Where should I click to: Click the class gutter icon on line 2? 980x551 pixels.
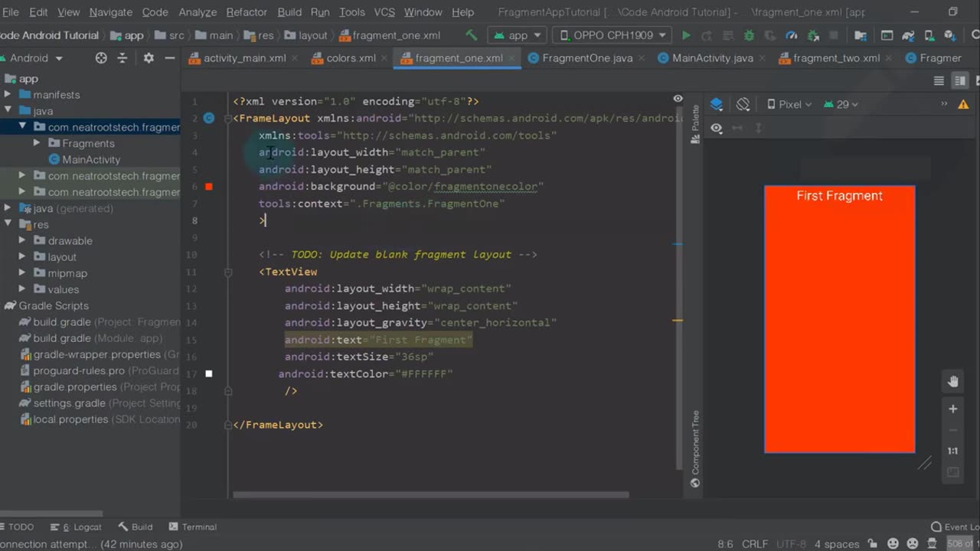coord(209,118)
